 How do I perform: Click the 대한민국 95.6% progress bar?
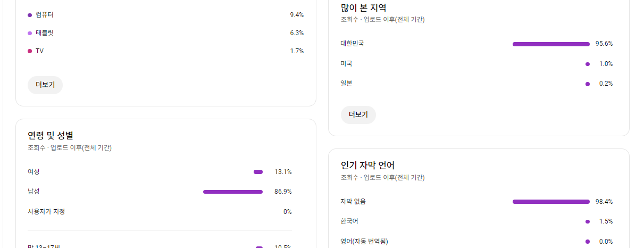coord(551,44)
